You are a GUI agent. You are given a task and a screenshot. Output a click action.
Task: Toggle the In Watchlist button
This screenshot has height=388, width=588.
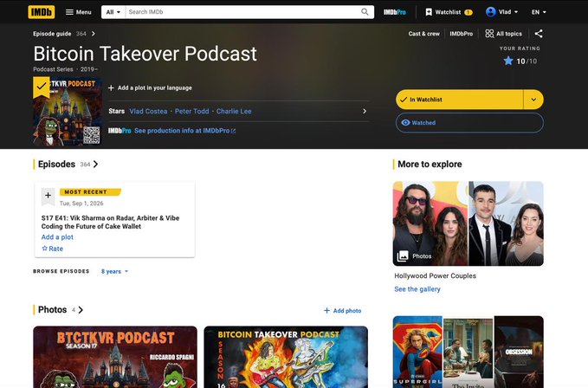click(x=459, y=100)
